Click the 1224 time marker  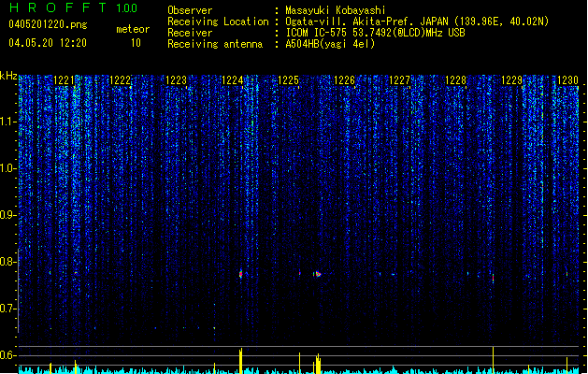pos(233,80)
